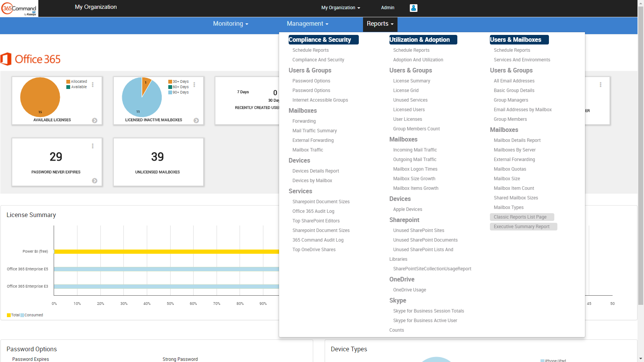Open the OneDrive Usage report
Image resolution: width=644 pixels, height=362 pixels.
click(409, 290)
